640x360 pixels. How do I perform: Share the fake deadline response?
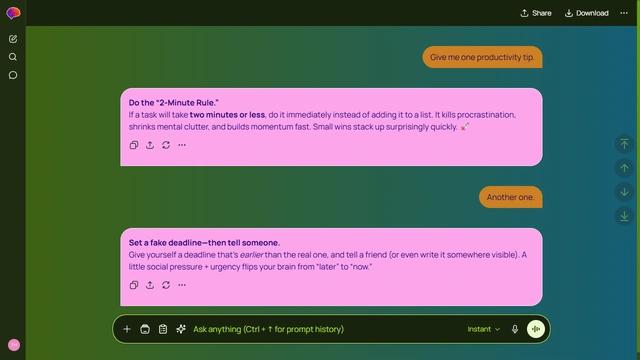(150, 285)
